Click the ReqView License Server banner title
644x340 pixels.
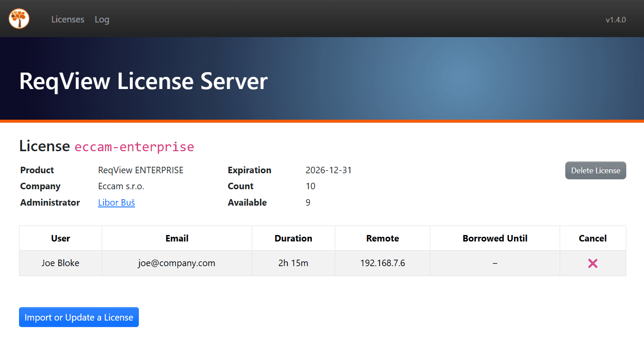pyautogui.click(x=144, y=81)
